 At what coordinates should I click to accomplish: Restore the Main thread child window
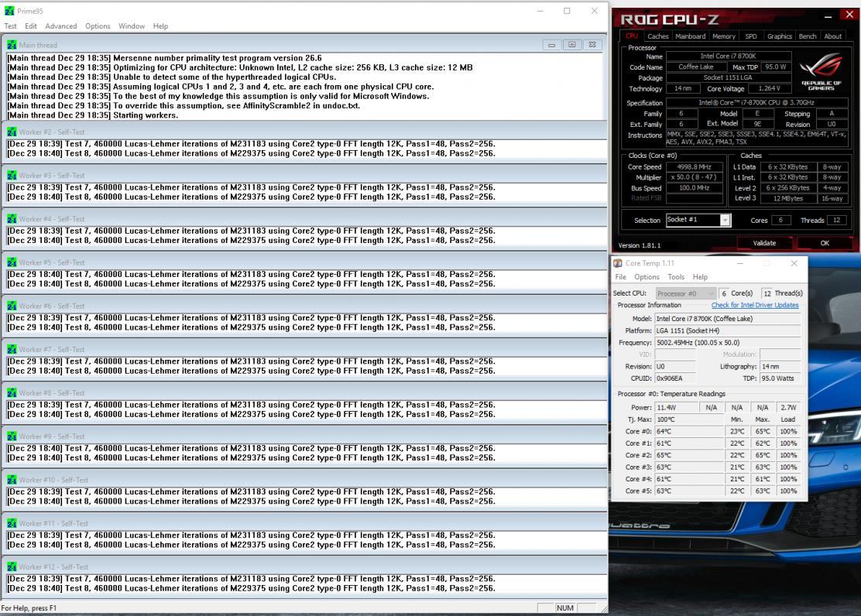(x=572, y=44)
